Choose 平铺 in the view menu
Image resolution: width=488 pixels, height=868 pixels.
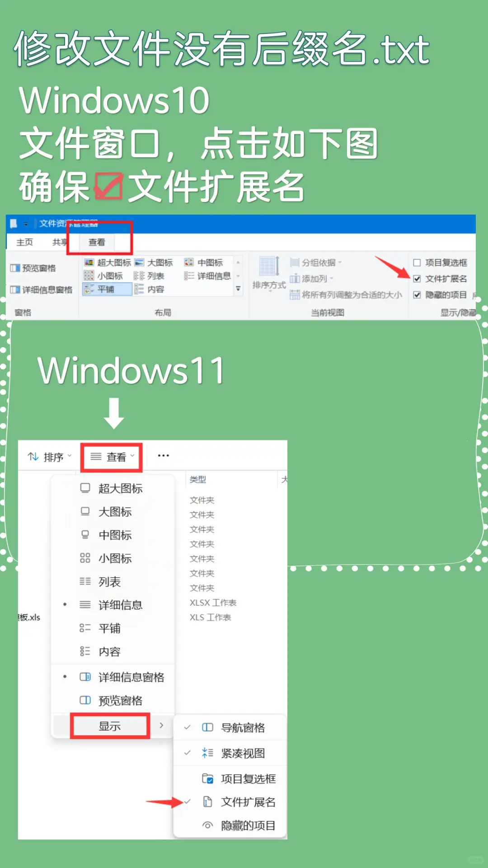pyautogui.click(x=112, y=628)
